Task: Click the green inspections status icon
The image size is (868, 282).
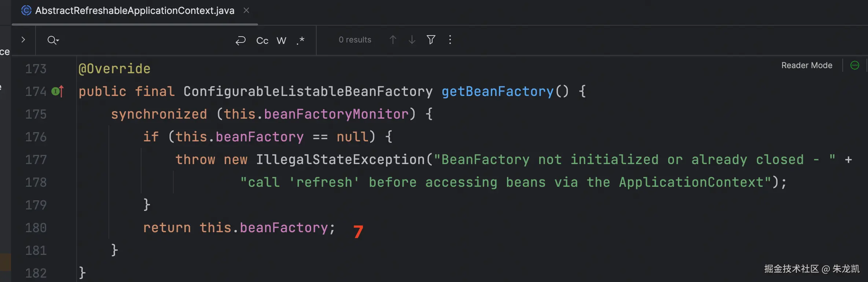Action: (855, 65)
